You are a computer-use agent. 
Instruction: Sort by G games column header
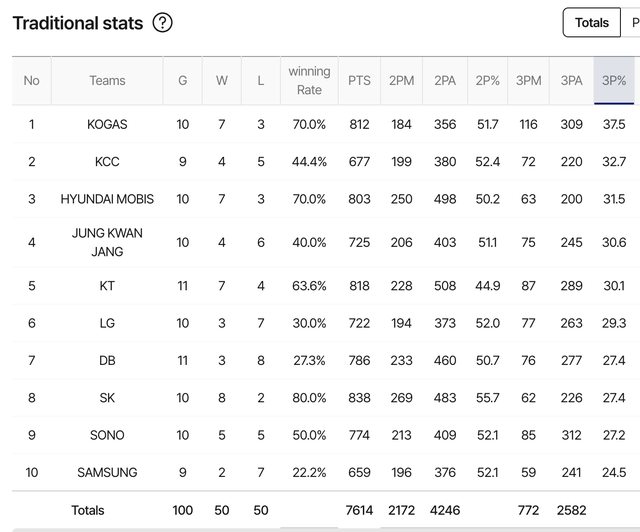pyautogui.click(x=182, y=81)
